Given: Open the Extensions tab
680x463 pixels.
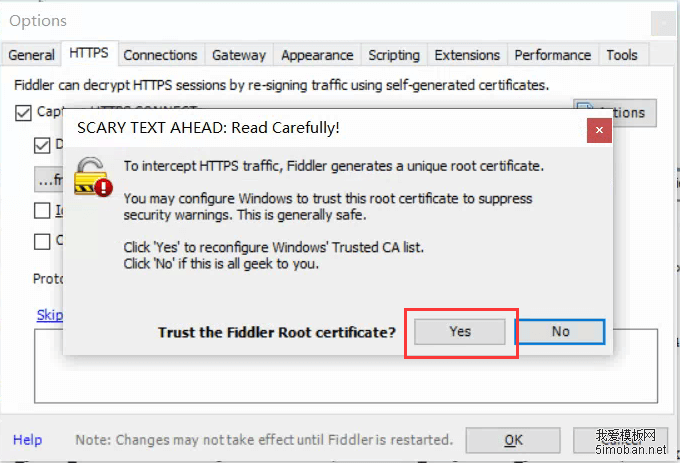Looking at the screenshot, I should point(467,55).
